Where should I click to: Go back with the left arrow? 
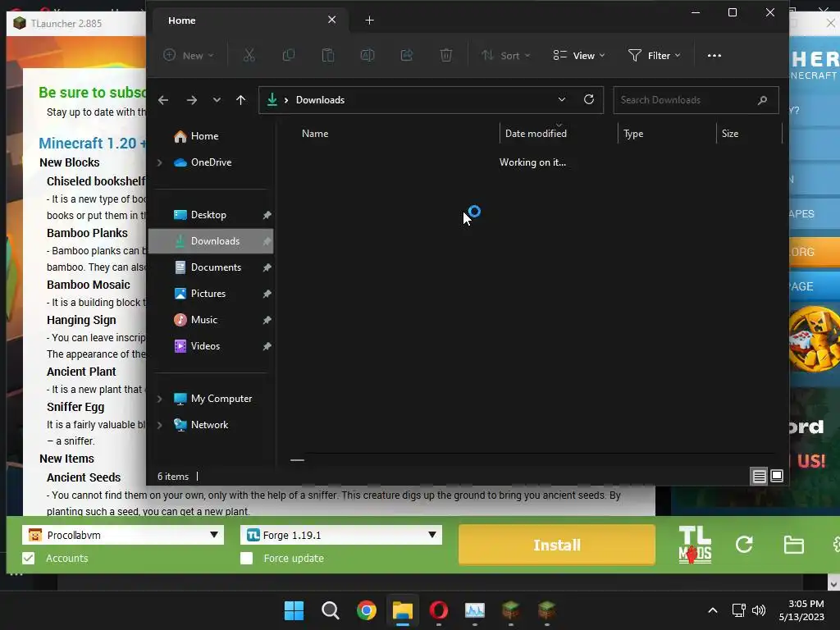click(x=163, y=100)
